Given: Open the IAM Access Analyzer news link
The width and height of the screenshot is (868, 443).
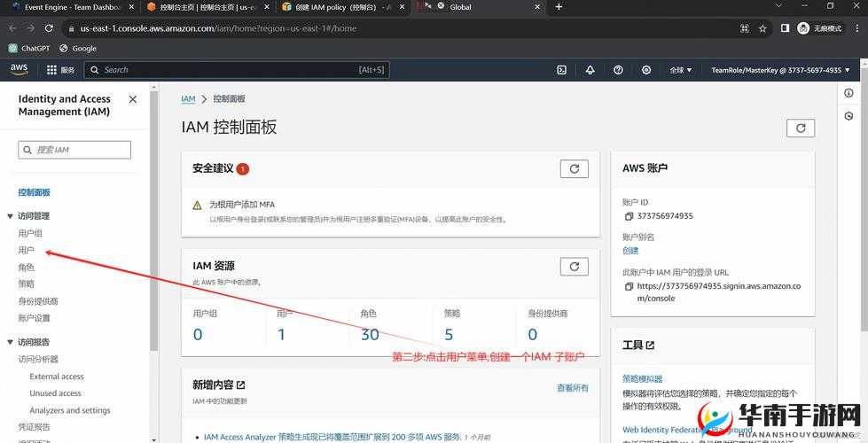Looking at the screenshot, I should coord(332,437).
